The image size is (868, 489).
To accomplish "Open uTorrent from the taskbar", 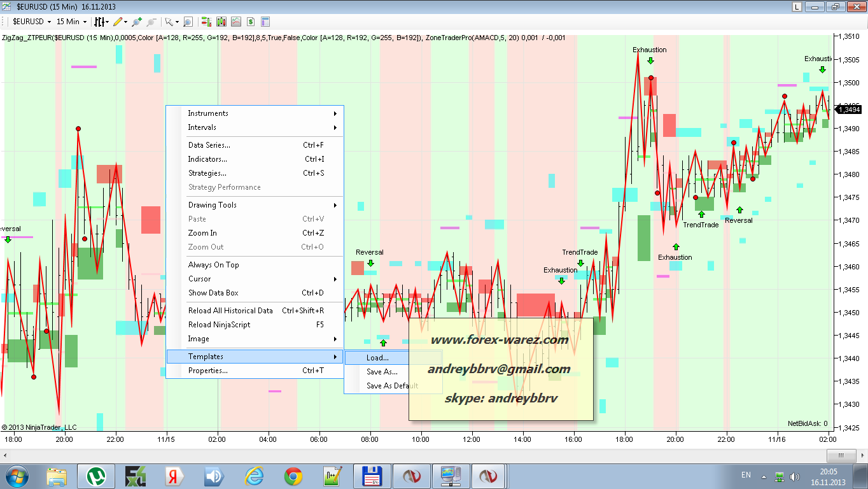I will pyautogui.click(x=96, y=476).
